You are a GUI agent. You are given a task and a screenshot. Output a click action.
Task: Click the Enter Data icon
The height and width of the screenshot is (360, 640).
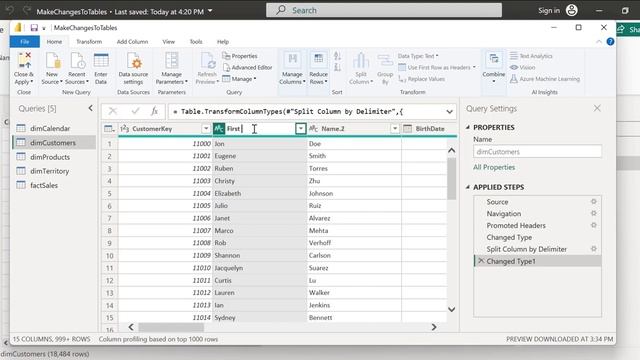pyautogui.click(x=101, y=60)
